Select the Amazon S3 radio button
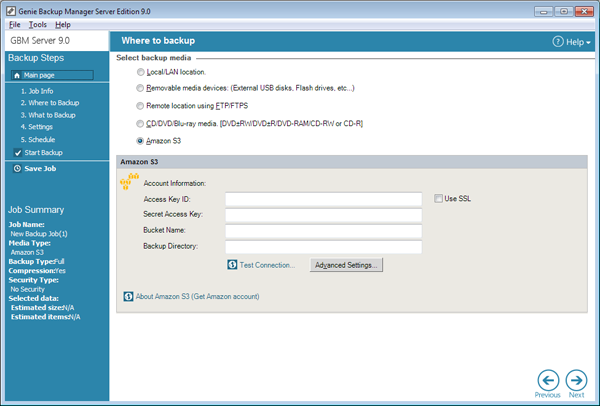The height and width of the screenshot is (406, 600). click(140, 141)
